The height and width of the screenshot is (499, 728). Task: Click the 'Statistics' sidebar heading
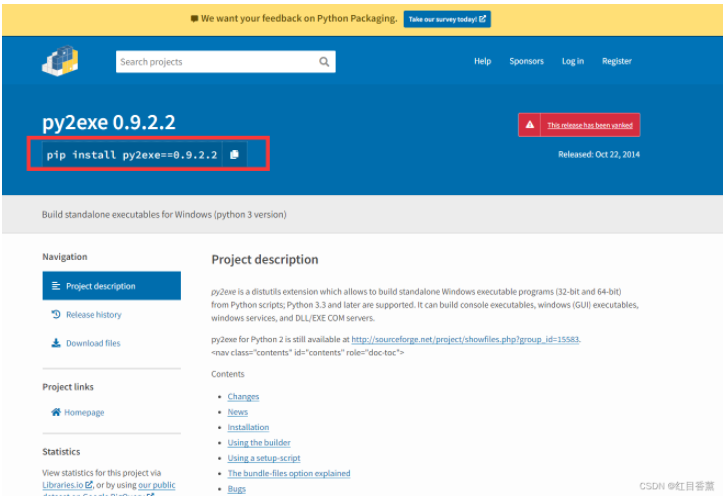point(61,452)
